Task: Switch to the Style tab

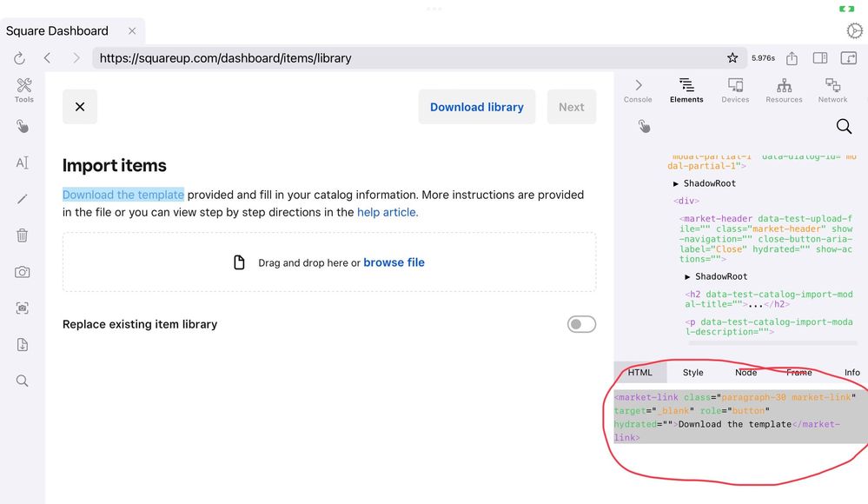Action: tap(692, 373)
